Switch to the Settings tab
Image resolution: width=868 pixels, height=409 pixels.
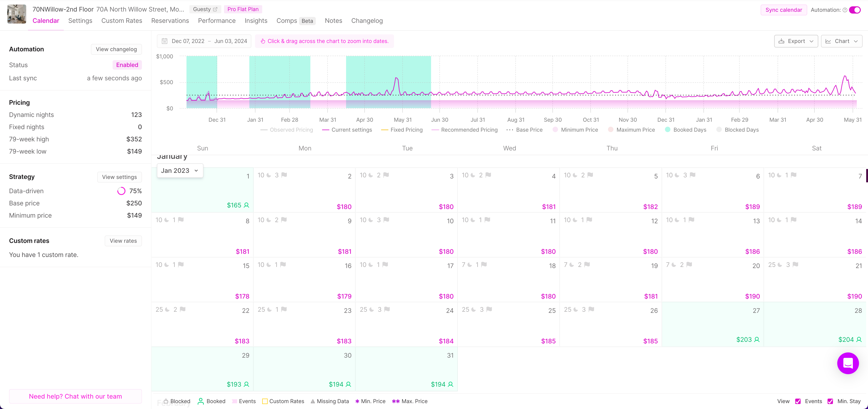tap(80, 21)
